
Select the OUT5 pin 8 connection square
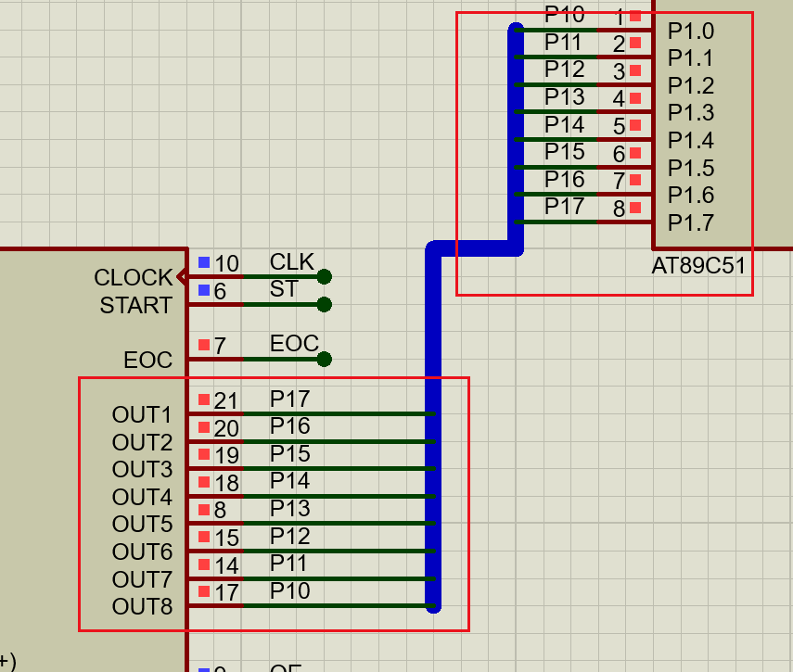click(204, 510)
